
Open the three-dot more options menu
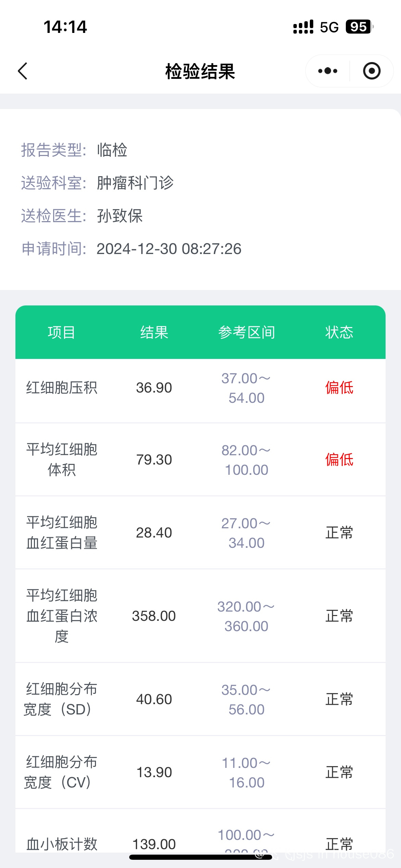coord(328,71)
